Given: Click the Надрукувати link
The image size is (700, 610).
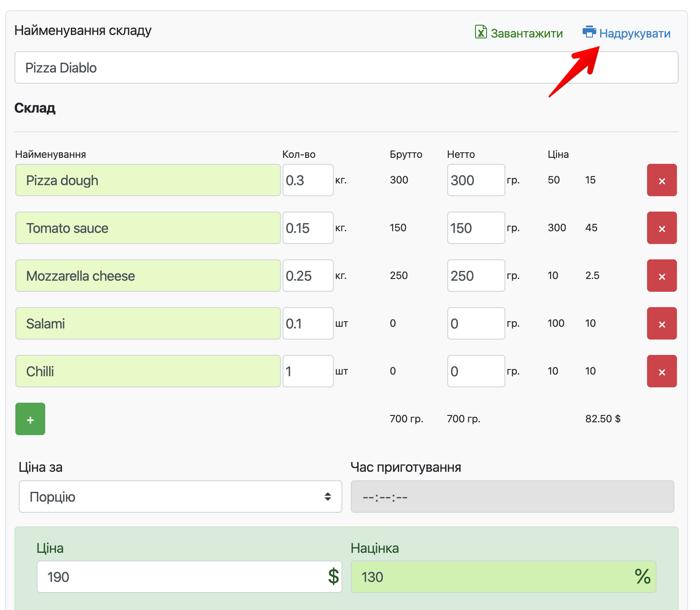Looking at the screenshot, I should click(634, 33).
